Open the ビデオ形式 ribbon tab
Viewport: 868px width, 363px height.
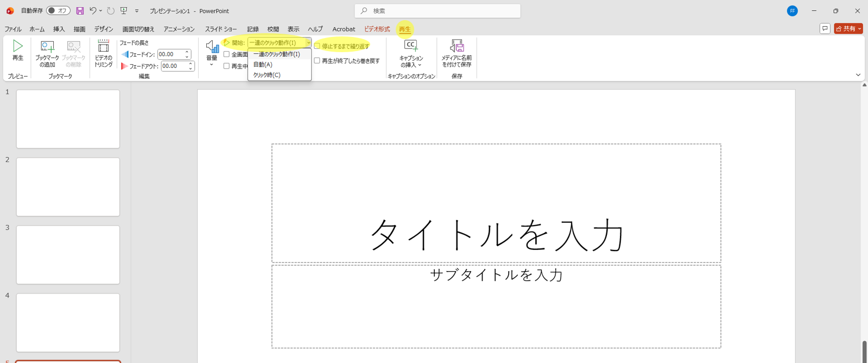tap(377, 29)
